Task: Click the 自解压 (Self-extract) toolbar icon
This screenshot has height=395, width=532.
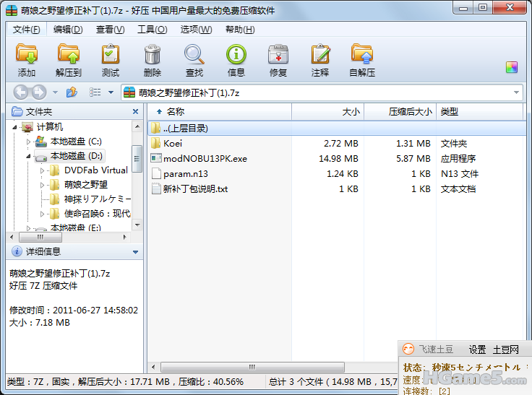Action: point(362,54)
